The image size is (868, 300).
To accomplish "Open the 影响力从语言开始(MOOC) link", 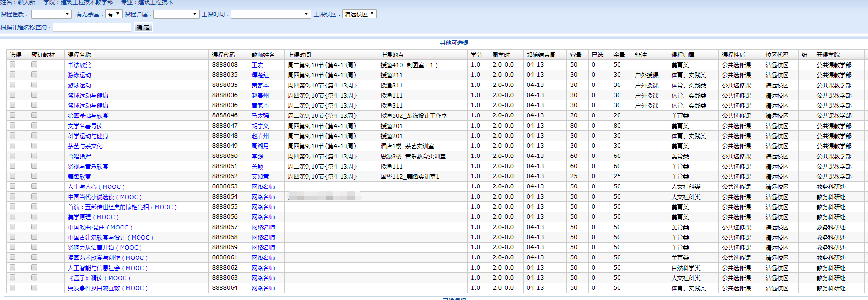I will point(105,248).
